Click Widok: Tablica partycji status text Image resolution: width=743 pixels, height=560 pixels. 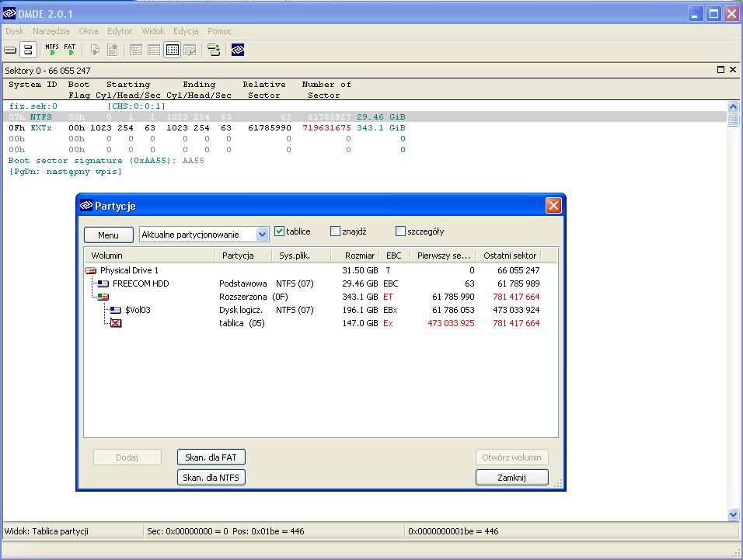click(x=47, y=531)
